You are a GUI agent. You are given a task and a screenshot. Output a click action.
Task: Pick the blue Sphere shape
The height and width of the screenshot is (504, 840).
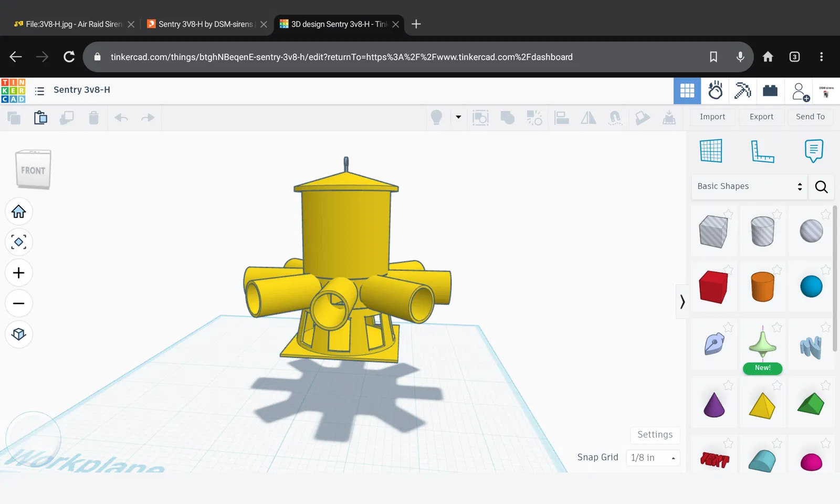tap(811, 287)
